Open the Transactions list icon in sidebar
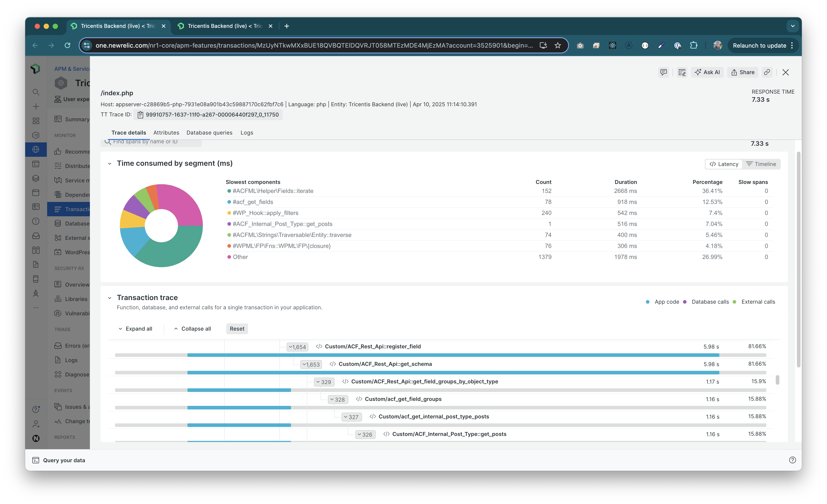Screen dimensions: 827x504 click(58, 209)
